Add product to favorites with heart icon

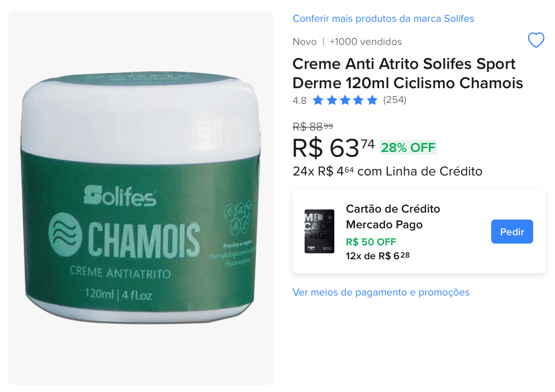pos(536,41)
